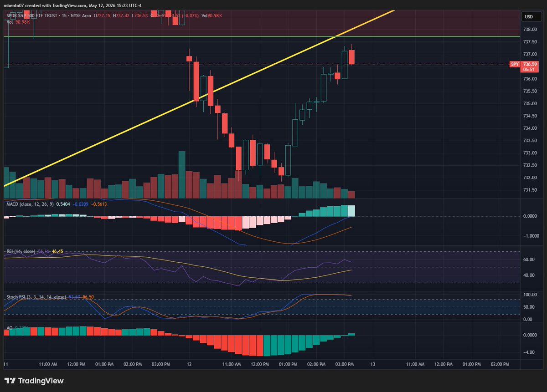Click the 40.00 RSI scale label
Viewport: 547px width, 392px height.
529,275
